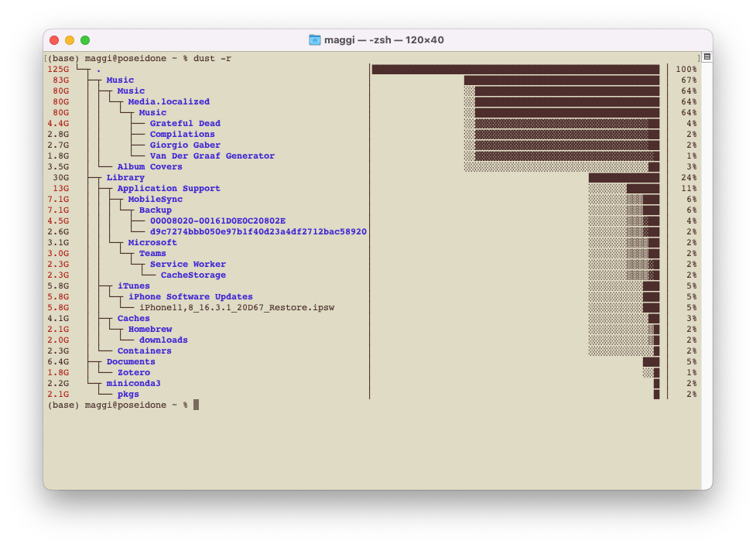Click the Van Der Graaf Generator entry
The height and width of the screenshot is (547, 756).
[x=212, y=156]
